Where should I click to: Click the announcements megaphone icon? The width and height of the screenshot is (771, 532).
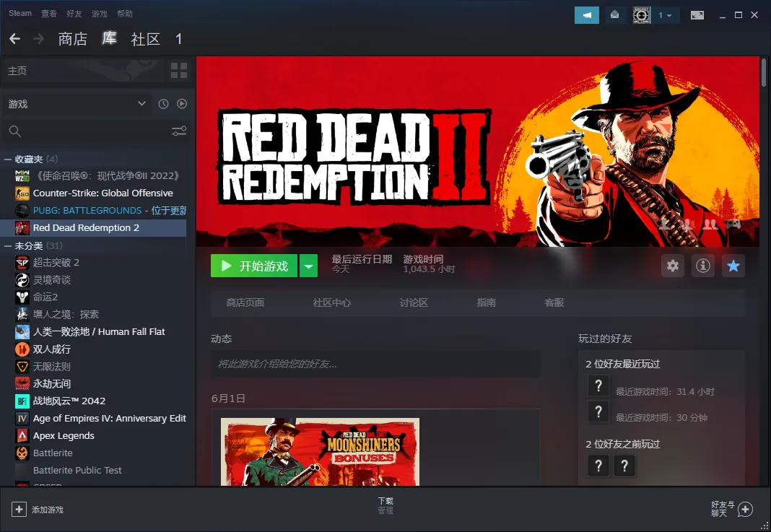point(586,15)
